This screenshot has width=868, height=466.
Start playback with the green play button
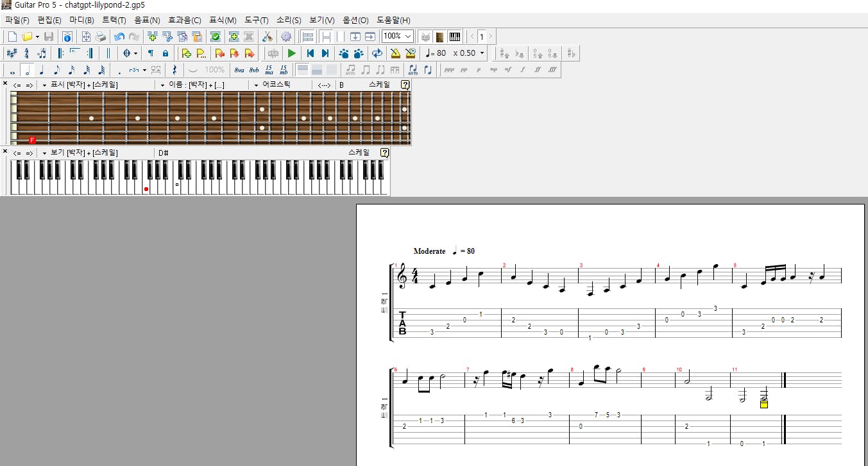[292, 53]
